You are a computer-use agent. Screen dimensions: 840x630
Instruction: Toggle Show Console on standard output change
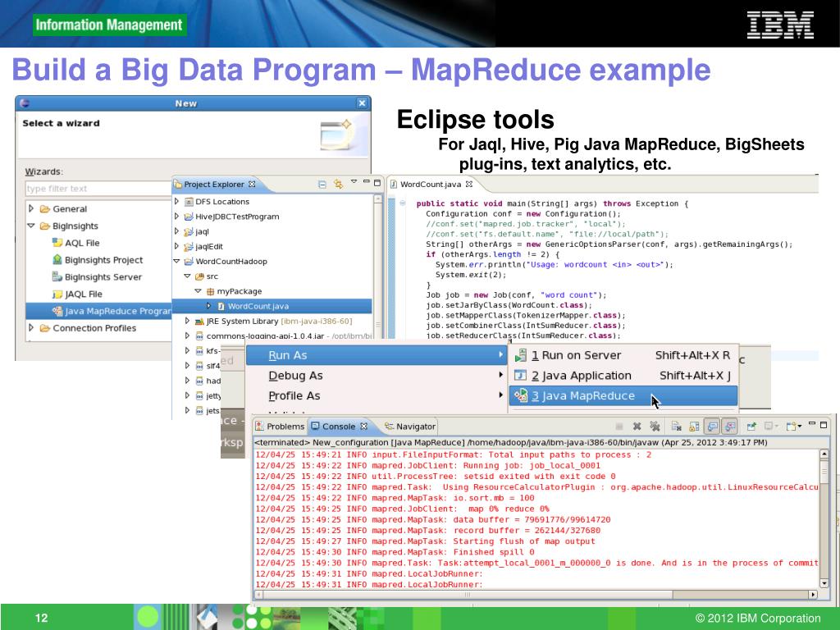click(712, 427)
